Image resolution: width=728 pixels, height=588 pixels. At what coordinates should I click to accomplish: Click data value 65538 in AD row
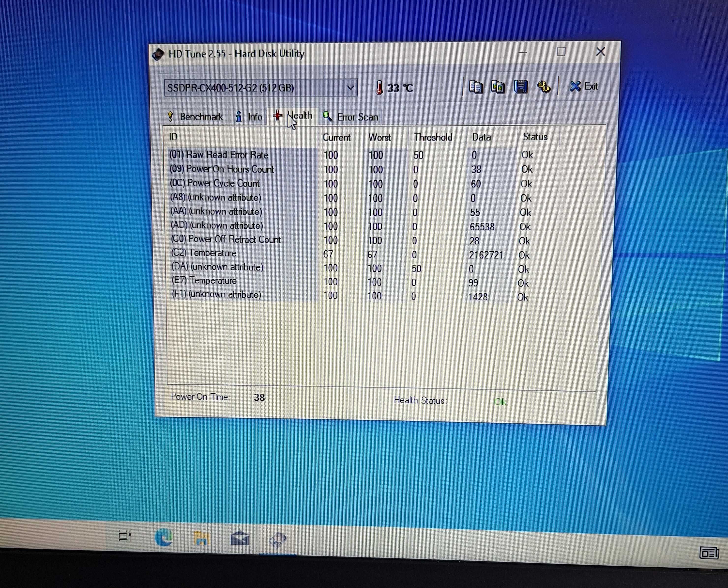pos(482,227)
